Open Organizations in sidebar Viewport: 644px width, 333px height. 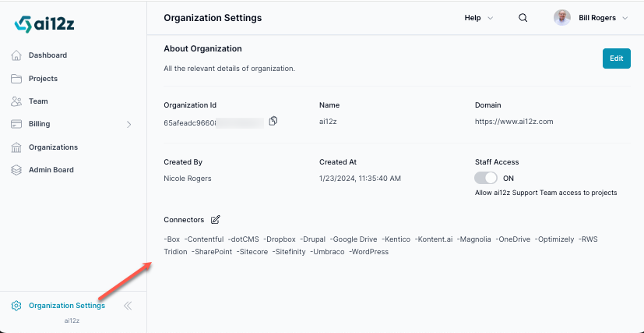pyautogui.click(x=53, y=147)
